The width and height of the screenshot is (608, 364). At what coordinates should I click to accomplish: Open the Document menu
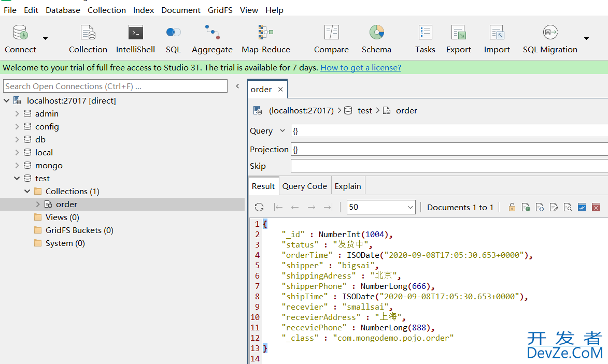point(181,10)
